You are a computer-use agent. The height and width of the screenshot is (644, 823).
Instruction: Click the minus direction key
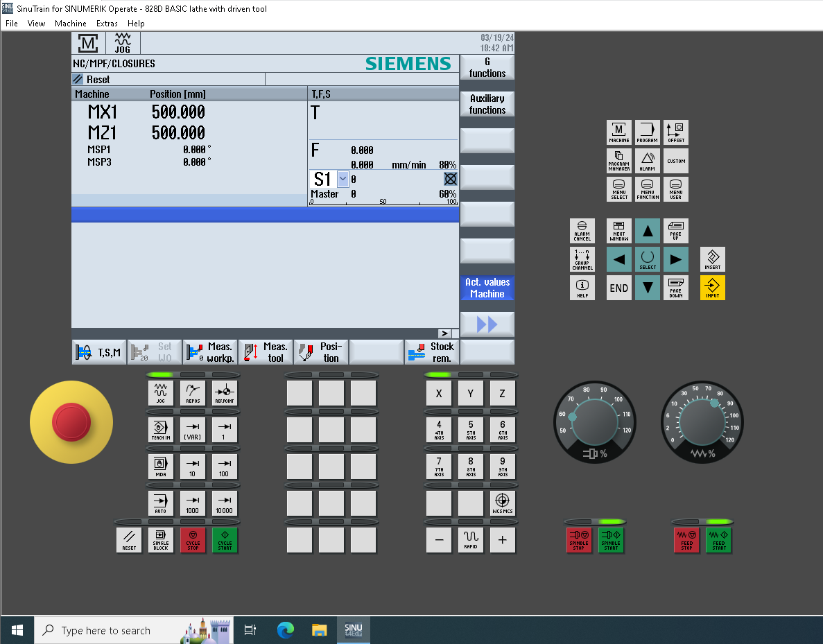(439, 539)
